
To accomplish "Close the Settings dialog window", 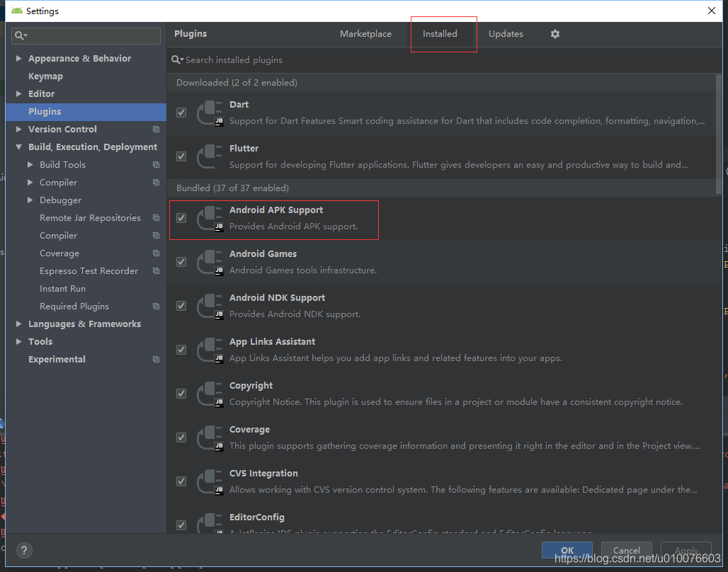I will point(711,11).
